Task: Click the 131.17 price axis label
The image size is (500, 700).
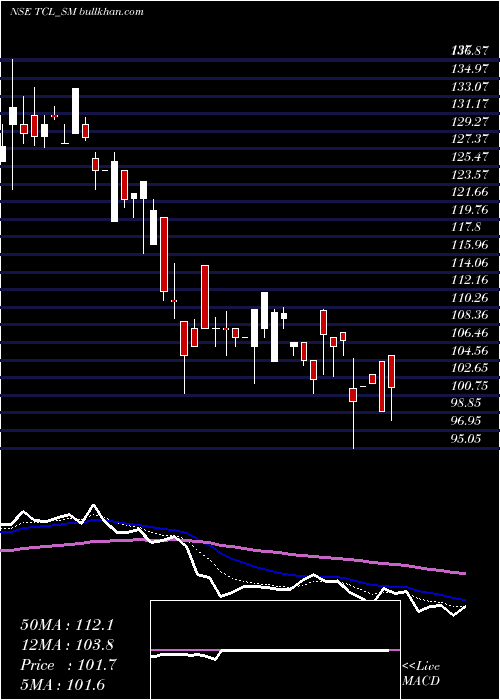Action: coord(467,104)
